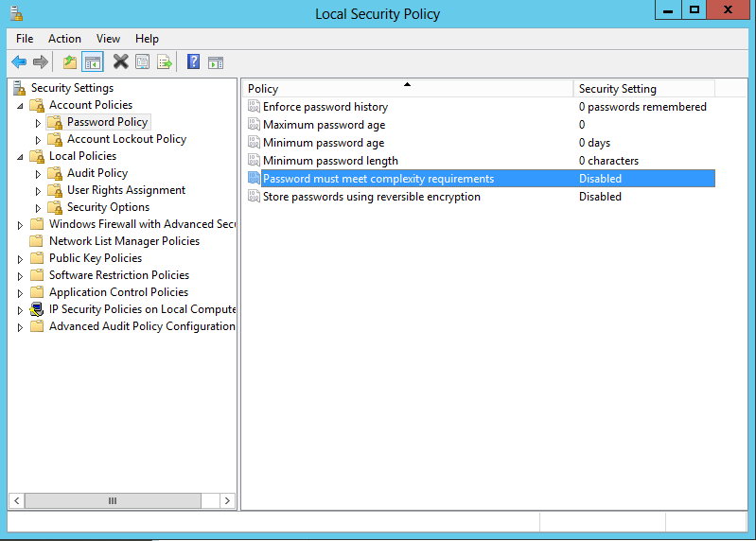Collapse the Account Policies tree node
This screenshot has height=541, width=756.
click(x=21, y=105)
